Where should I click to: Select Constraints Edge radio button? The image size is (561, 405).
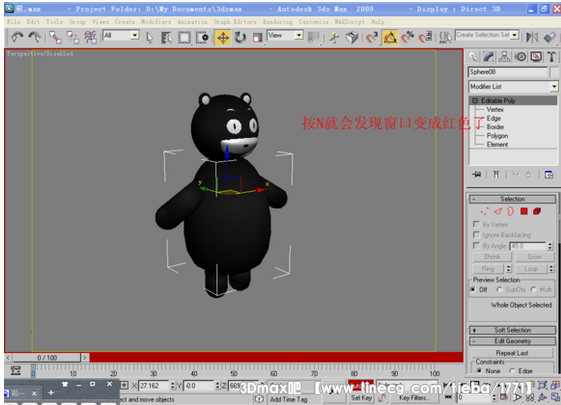pos(512,371)
